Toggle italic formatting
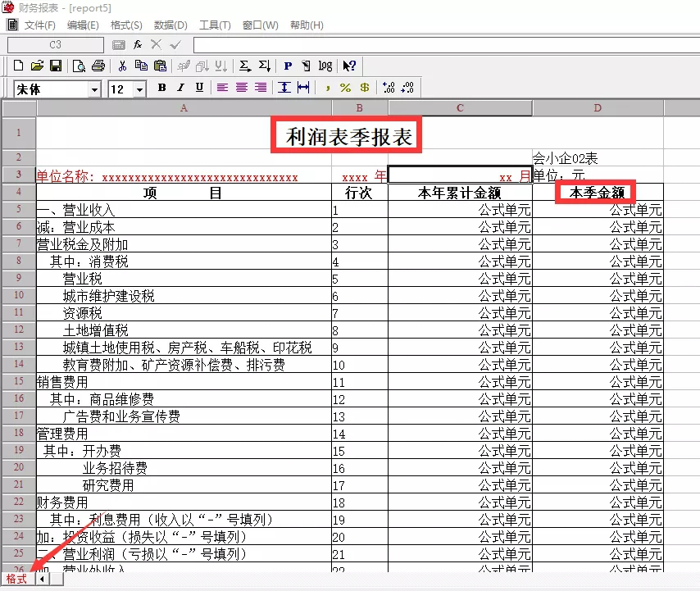700x591 pixels. [x=180, y=88]
